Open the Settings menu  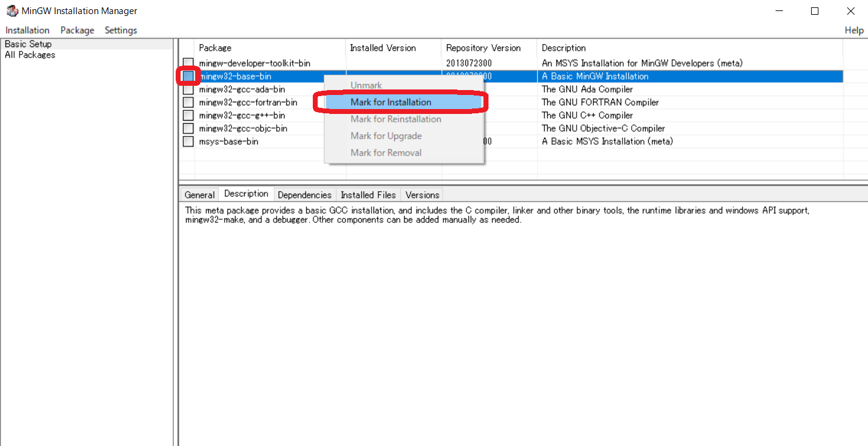click(x=121, y=30)
